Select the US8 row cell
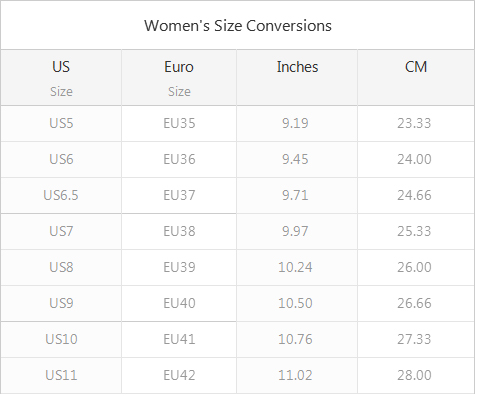This screenshot has width=477, height=396. (x=61, y=267)
